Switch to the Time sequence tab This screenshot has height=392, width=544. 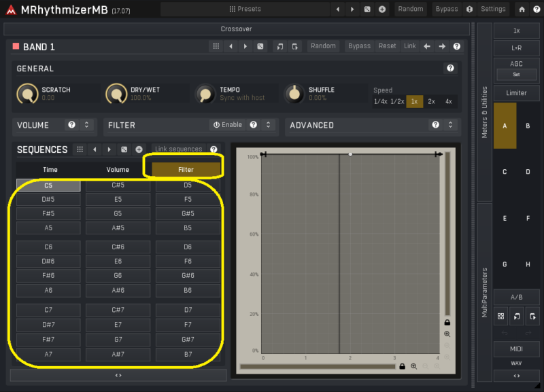tap(50, 170)
